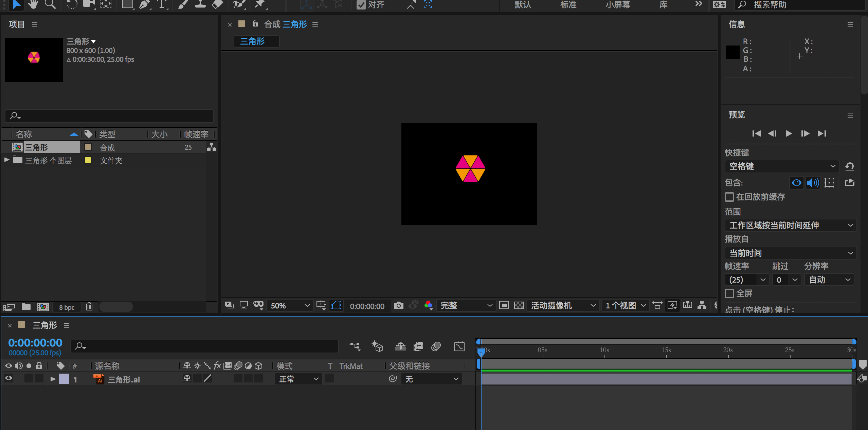The height and width of the screenshot is (430, 868).
Task: Toggle the 对齐 snapping checkbox
Action: click(361, 5)
